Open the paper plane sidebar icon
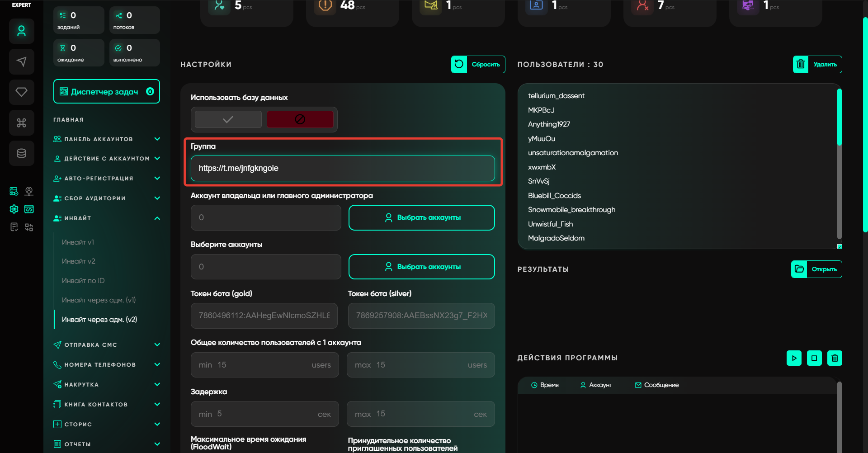The image size is (868, 453). pos(21,61)
